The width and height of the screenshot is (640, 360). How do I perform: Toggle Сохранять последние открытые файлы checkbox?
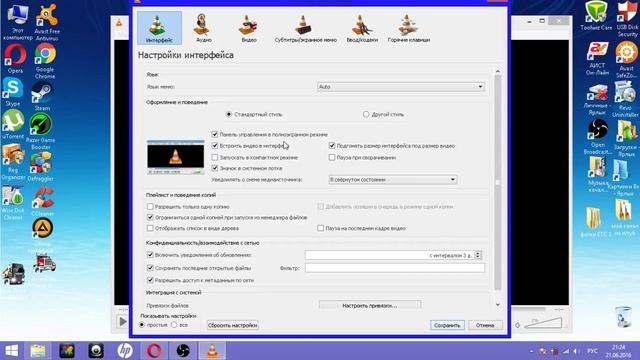coord(150,268)
